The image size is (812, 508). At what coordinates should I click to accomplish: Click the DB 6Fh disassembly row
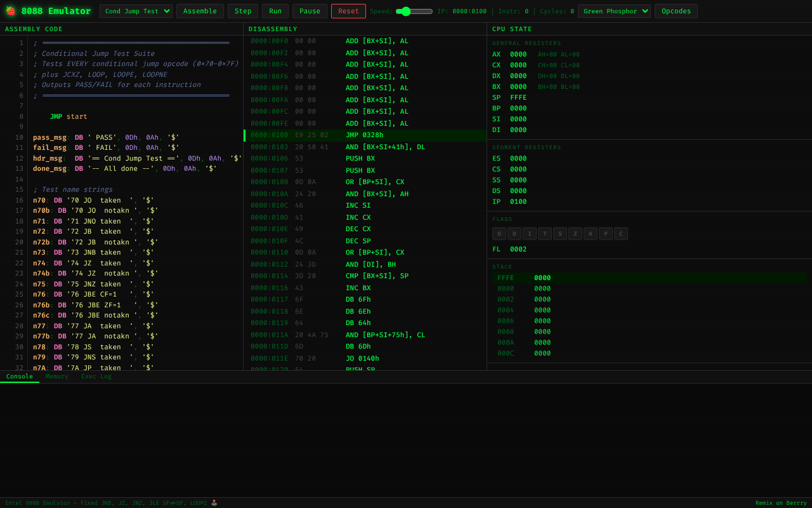(x=365, y=299)
